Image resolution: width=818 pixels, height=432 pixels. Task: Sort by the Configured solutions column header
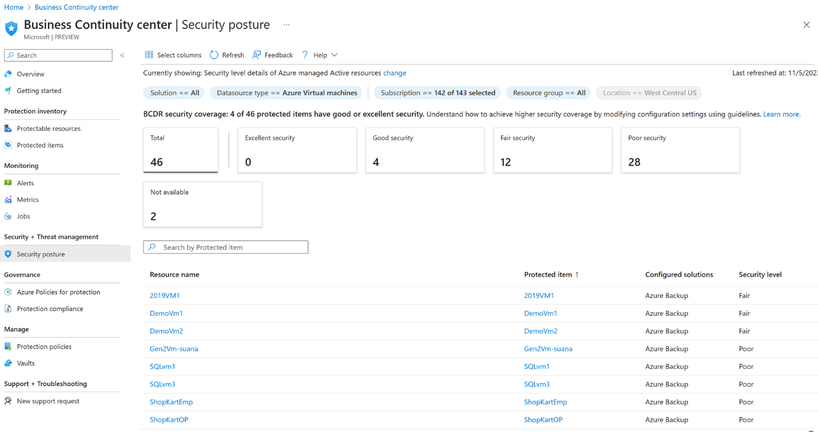click(679, 275)
